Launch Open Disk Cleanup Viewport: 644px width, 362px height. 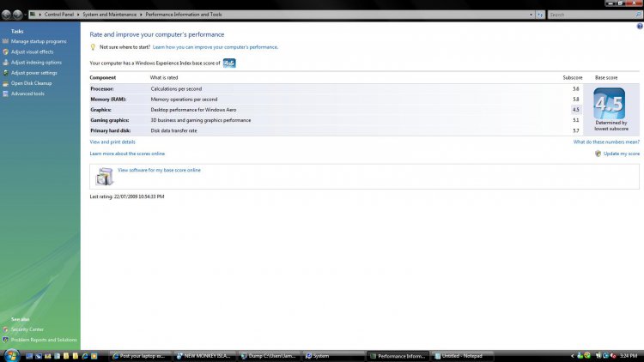[31, 83]
